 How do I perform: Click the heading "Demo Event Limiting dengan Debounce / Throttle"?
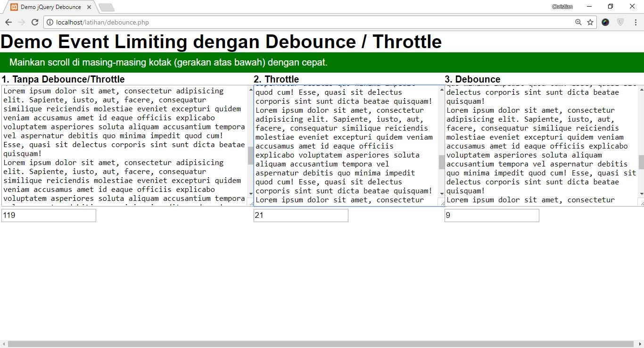click(x=221, y=42)
